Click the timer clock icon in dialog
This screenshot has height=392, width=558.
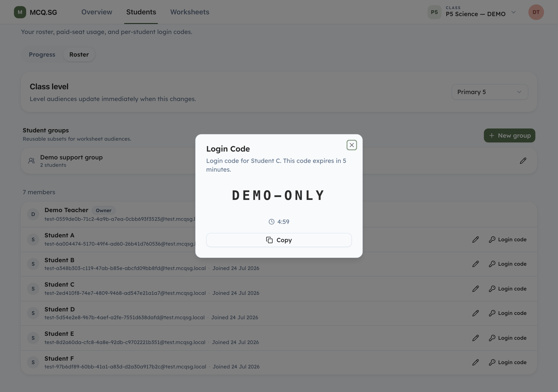[x=271, y=222]
